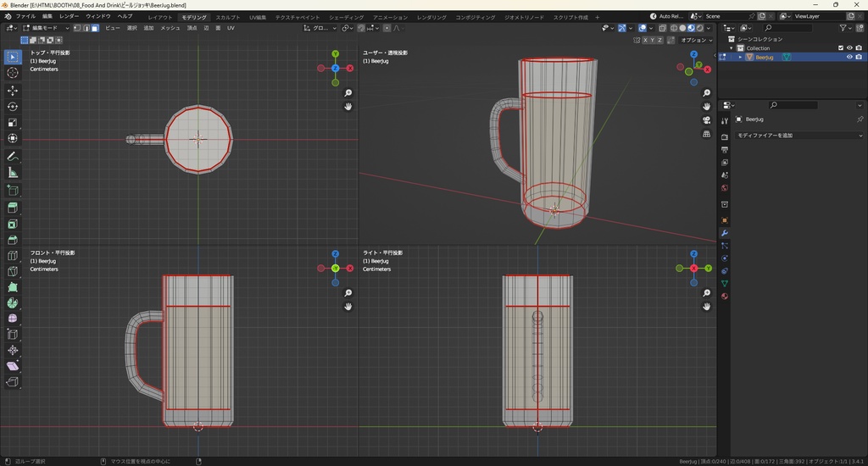Choose the Move tool
The width and height of the screenshot is (868, 466).
point(13,90)
